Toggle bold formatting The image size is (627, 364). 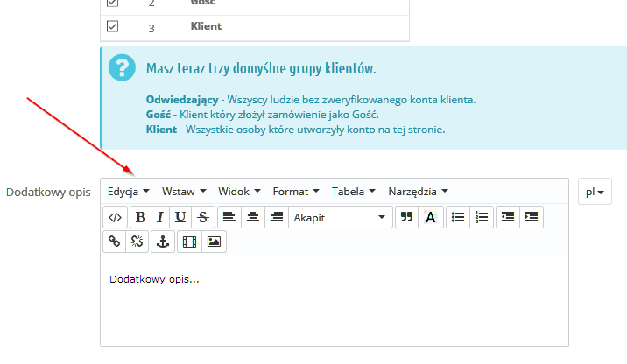tap(140, 218)
